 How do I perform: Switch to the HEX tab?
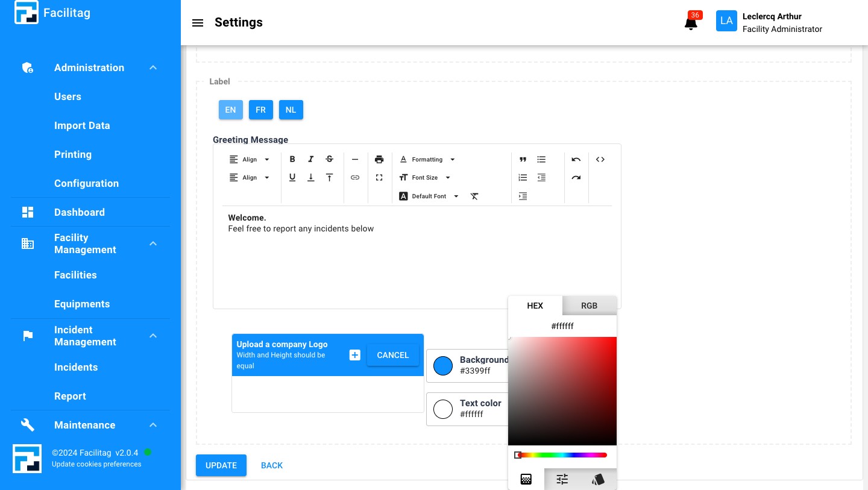tap(535, 306)
